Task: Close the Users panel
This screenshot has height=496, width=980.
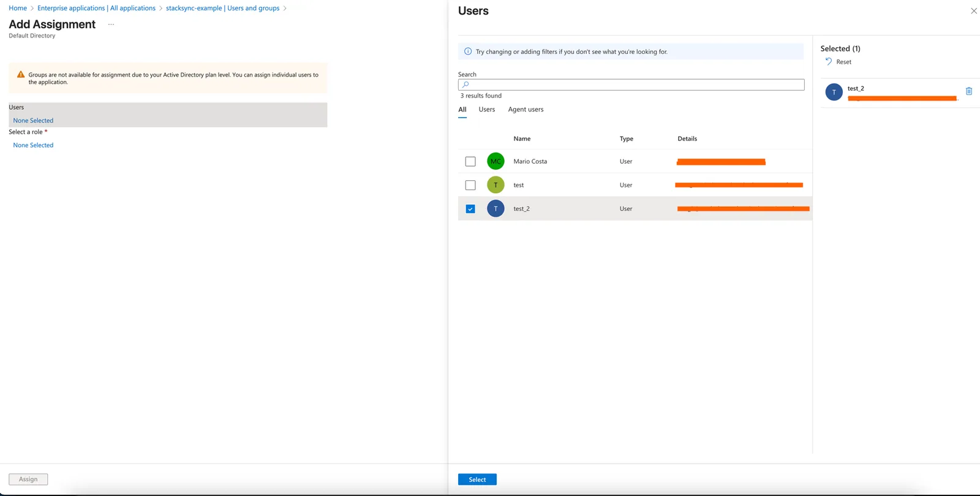Action: click(x=974, y=11)
